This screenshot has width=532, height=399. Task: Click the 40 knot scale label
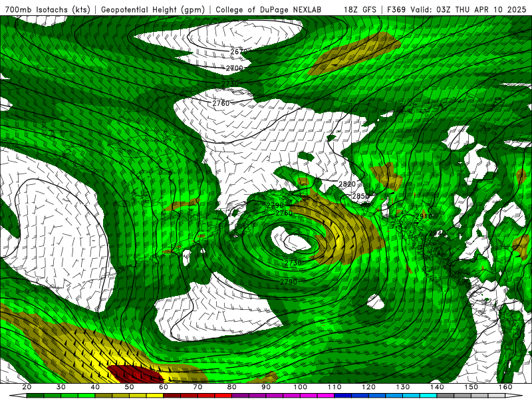(x=95, y=387)
